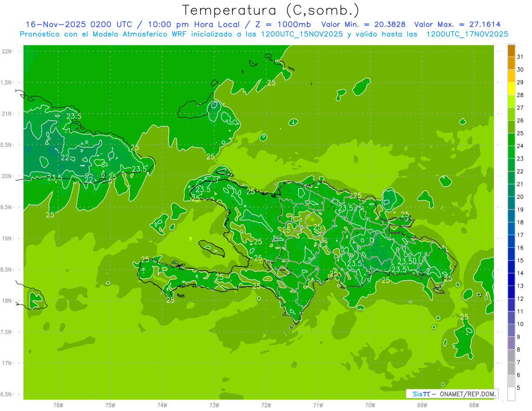The width and height of the screenshot is (532, 411).
Task: Click the "75W" longitude axis label
Action: [x=110, y=405]
